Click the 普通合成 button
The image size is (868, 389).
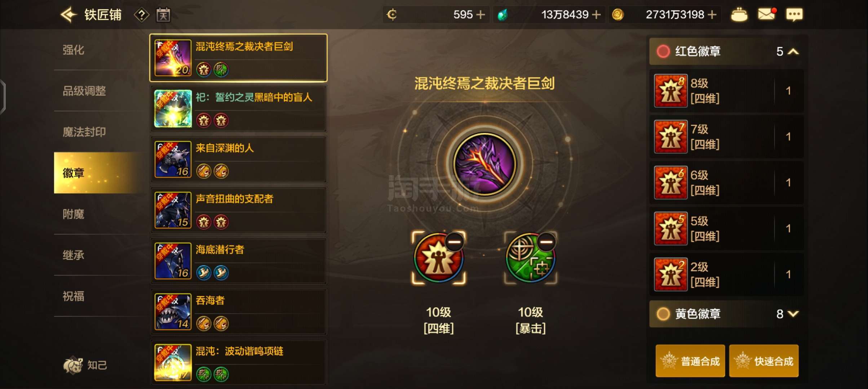690,361
